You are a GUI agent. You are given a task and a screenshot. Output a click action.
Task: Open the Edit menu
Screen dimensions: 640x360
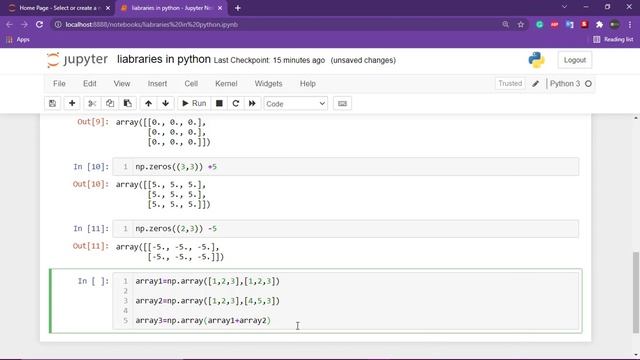click(x=90, y=84)
